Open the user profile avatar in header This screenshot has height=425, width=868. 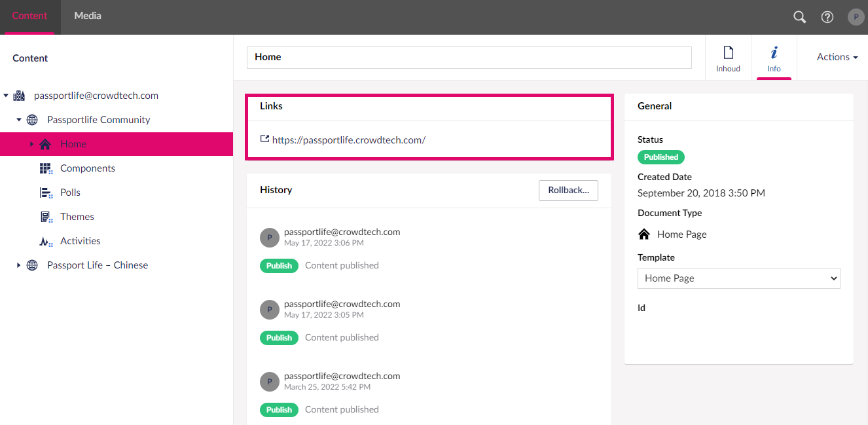[x=856, y=17]
